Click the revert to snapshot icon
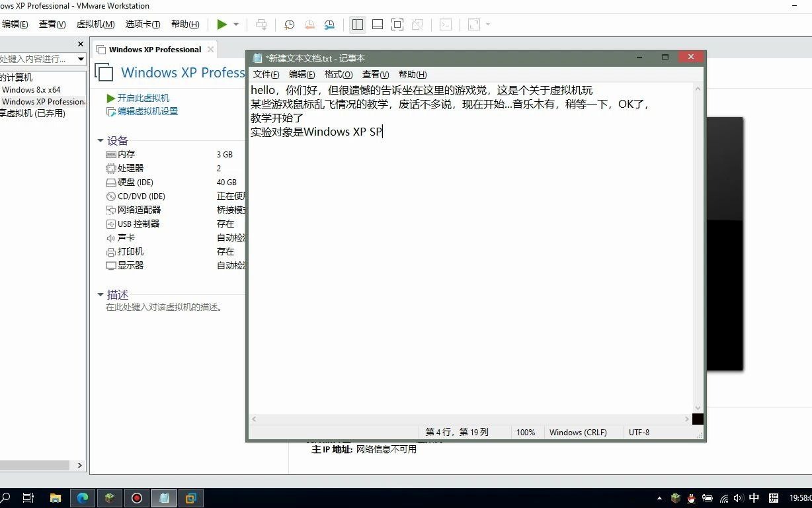This screenshot has height=508, width=812. pyautogui.click(x=309, y=24)
